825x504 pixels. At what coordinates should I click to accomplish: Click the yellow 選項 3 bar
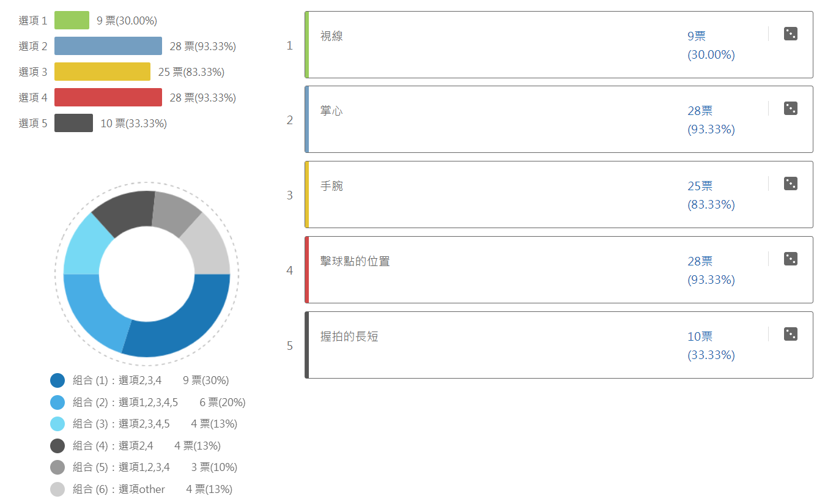point(102,72)
